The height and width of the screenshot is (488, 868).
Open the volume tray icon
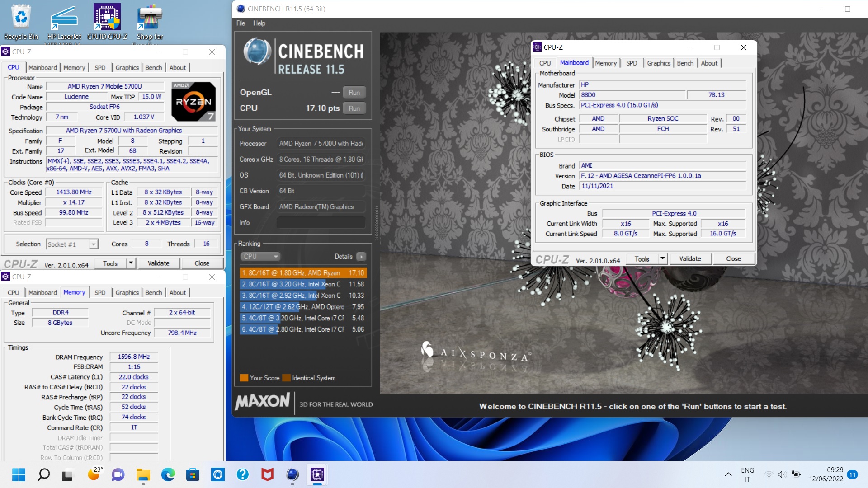click(782, 474)
